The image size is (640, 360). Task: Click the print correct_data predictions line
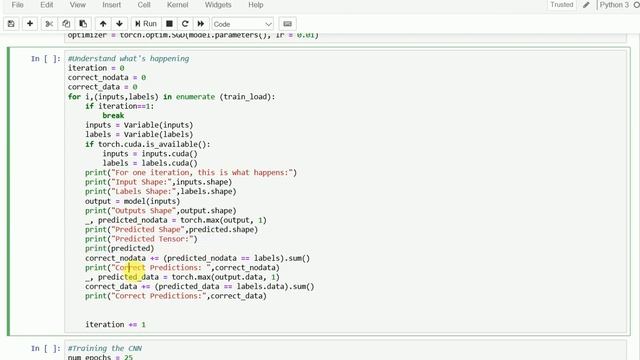[176, 296]
